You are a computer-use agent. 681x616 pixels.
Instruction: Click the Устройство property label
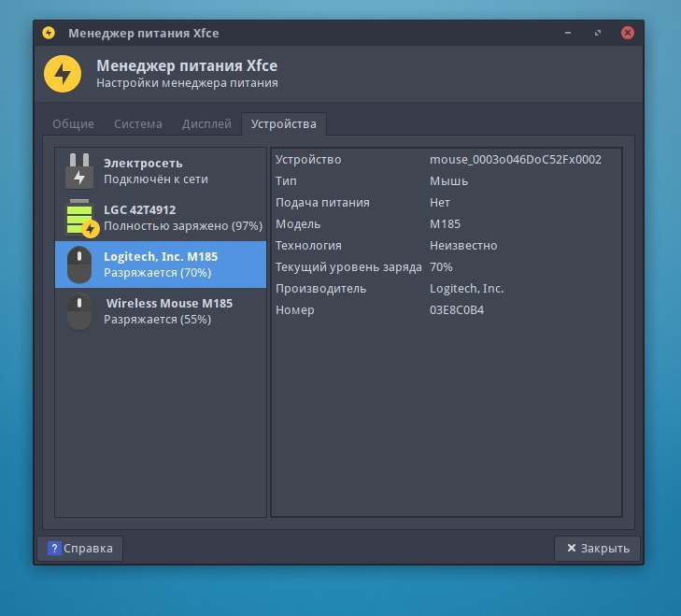click(308, 160)
